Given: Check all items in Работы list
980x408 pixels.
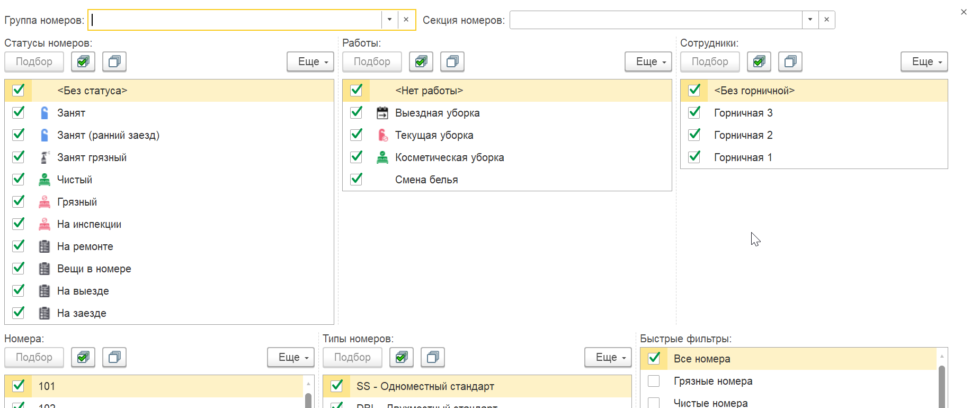Looking at the screenshot, I should [421, 61].
